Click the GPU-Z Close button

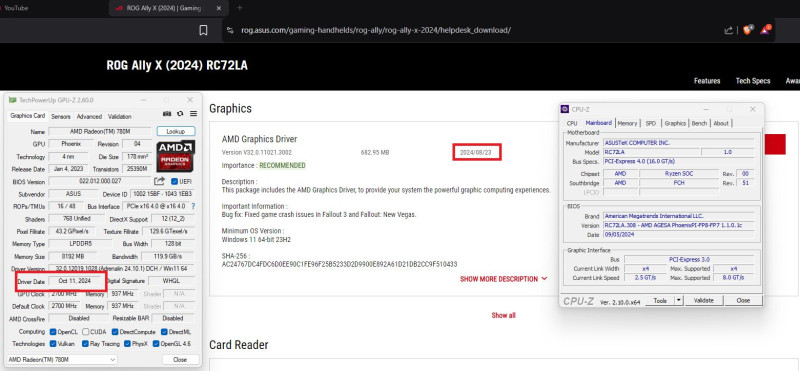click(x=180, y=360)
